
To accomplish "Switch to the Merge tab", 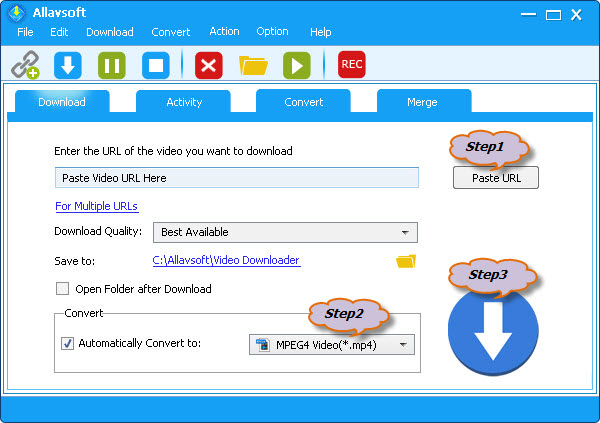I will [422, 102].
